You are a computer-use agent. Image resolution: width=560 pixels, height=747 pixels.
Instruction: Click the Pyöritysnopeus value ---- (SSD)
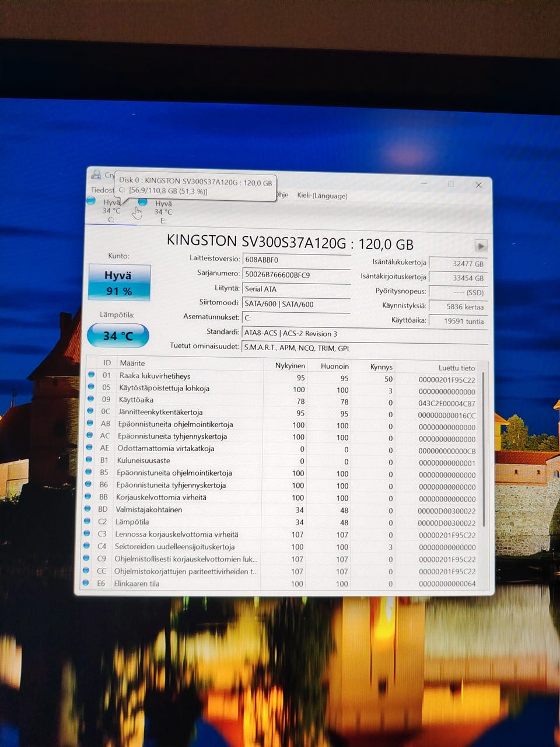point(458,292)
